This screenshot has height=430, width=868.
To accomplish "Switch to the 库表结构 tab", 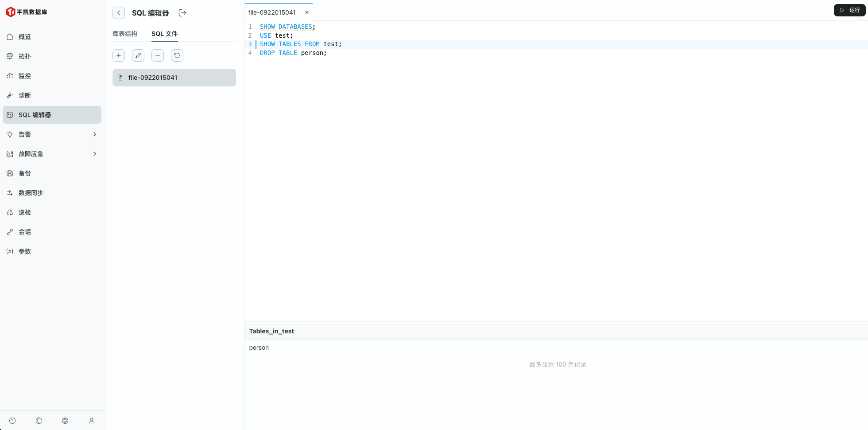I will pyautogui.click(x=125, y=33).
